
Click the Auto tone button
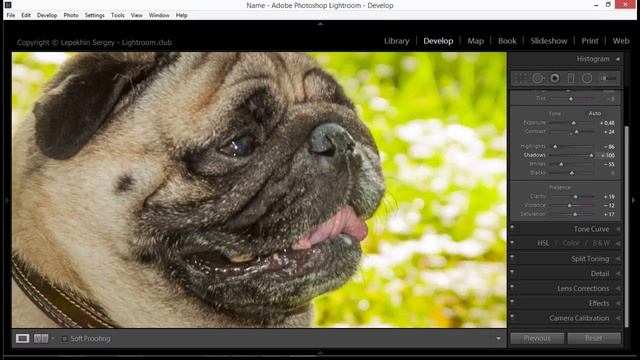pos(595,113)
